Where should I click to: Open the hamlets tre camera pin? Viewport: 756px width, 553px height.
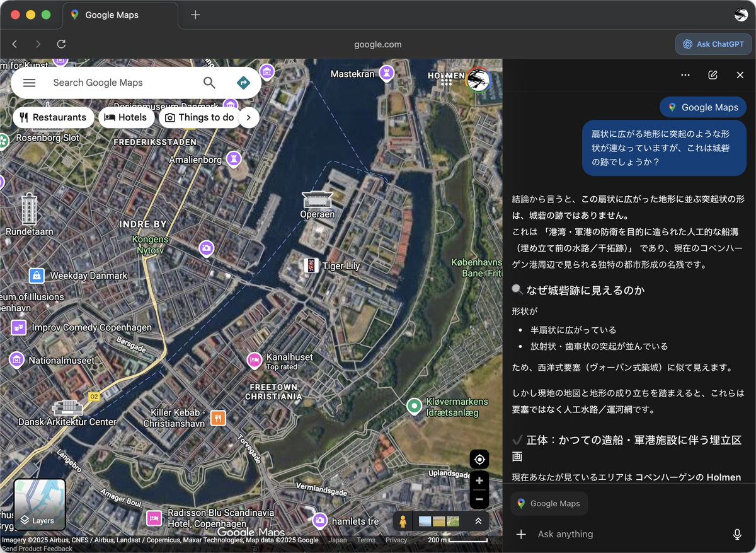(320, 520)
